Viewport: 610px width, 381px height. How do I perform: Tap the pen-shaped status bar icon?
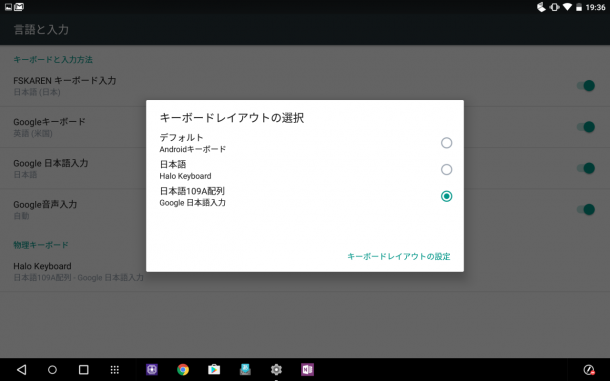pyautogui.click(x=541, y=7)
